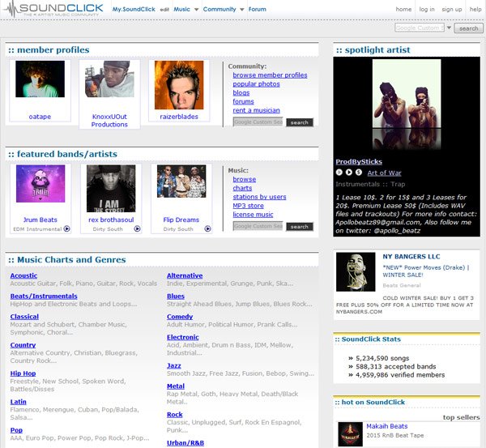
Task: Open the Community menu item
Action: pyautogui.click(x=220, y=9)
